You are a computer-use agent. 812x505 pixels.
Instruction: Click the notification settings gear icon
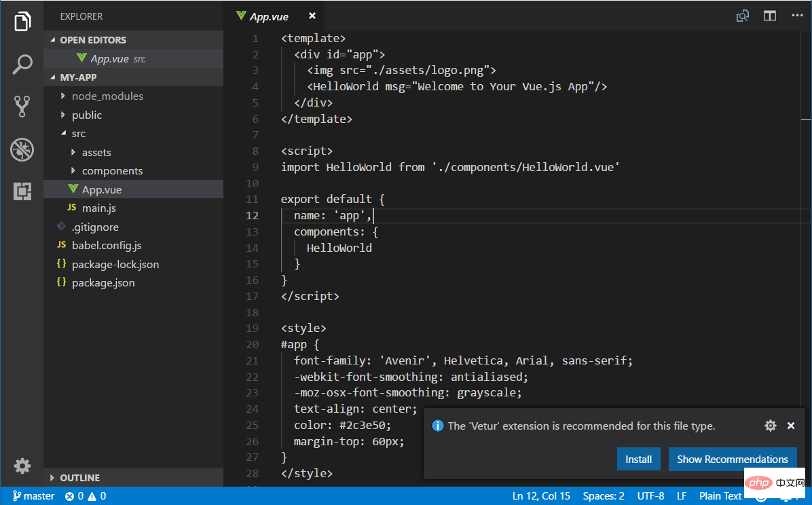[x=770, y=426]
